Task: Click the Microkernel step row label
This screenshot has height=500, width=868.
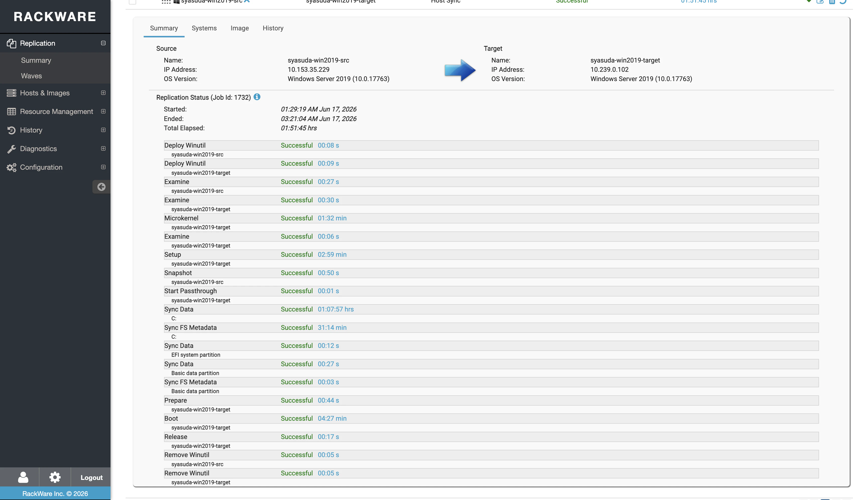Action: pos(181,218)
